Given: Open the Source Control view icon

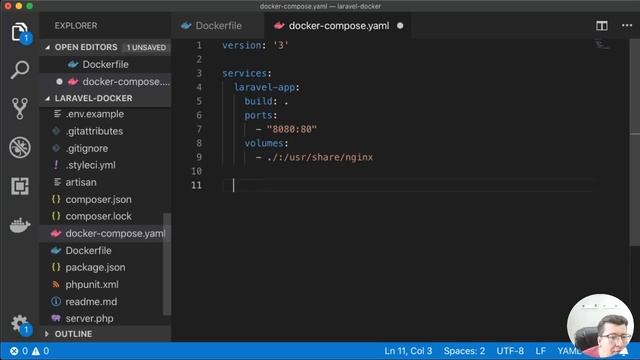Looking at the screenshot, I should [x=20, y=108].
